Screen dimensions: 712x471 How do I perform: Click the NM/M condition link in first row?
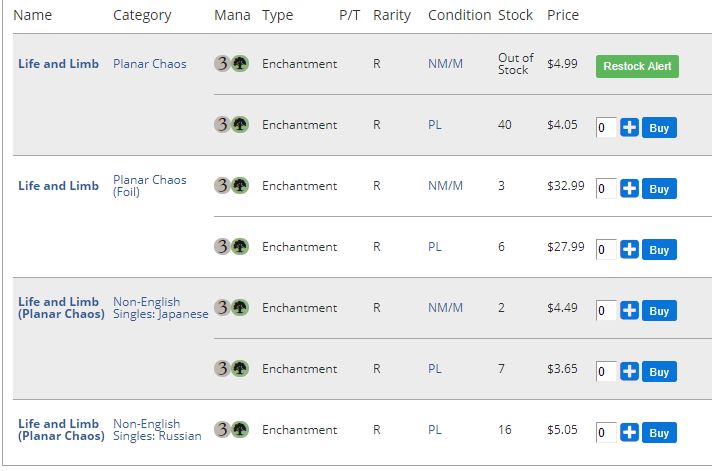[x=445, y=64]
